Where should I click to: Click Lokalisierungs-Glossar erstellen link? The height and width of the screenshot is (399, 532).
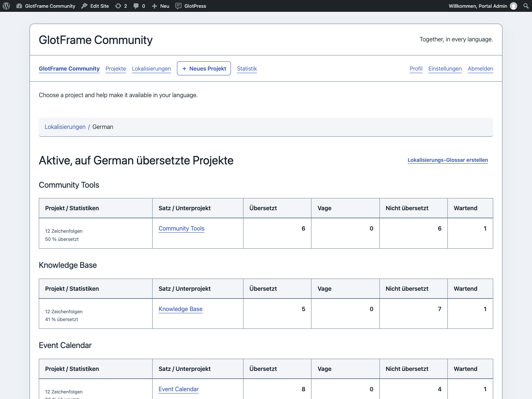click(x=448, y=160)
